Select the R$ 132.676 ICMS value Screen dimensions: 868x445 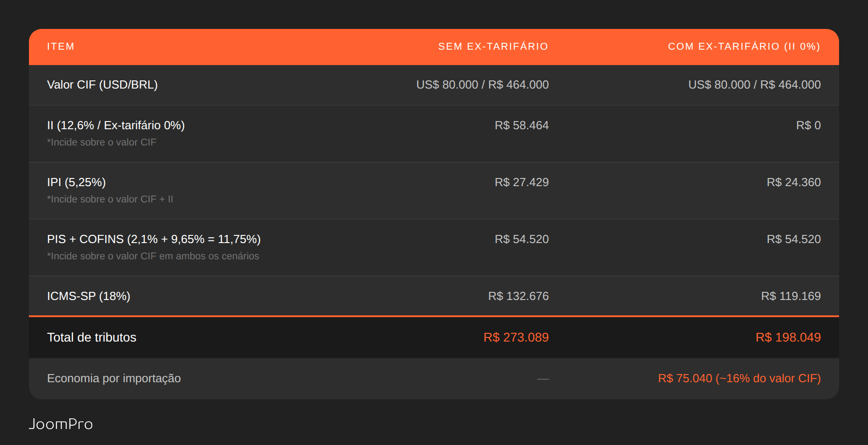519,296
